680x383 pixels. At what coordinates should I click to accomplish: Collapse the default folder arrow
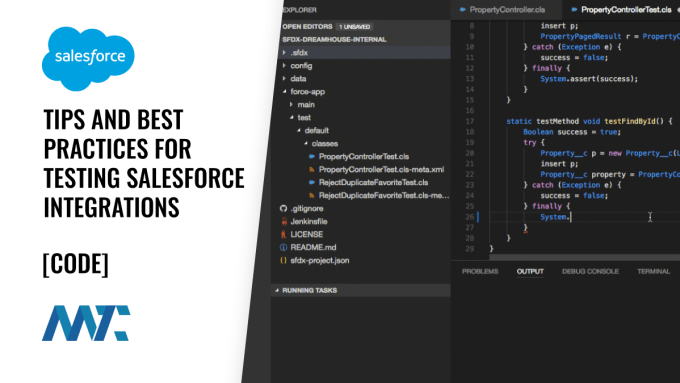[299, 131]
